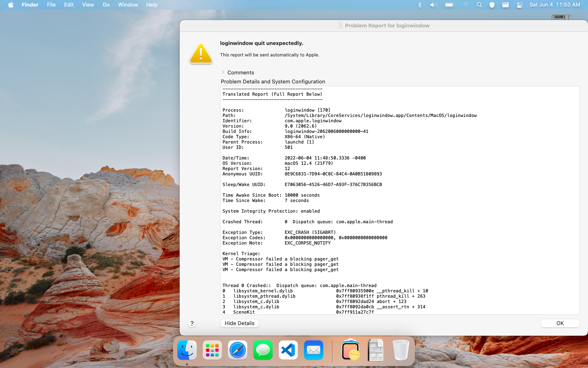Open Spotlight search magnifier
Screen dimensions: 588x368
479,5
